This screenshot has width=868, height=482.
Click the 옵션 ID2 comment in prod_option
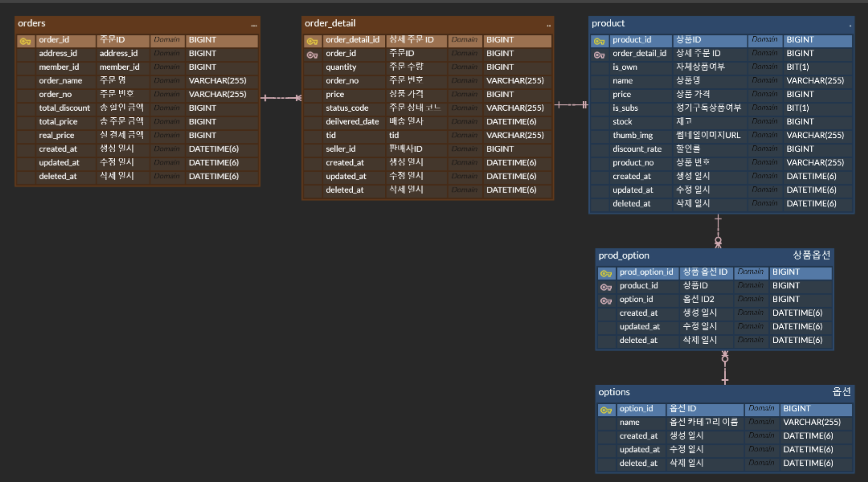699,299
